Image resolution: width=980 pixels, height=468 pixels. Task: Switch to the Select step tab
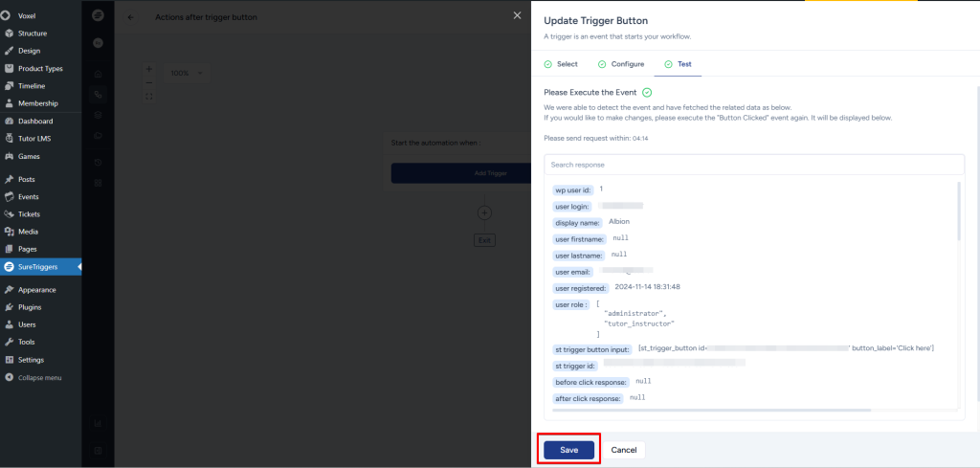click(561, 64)
